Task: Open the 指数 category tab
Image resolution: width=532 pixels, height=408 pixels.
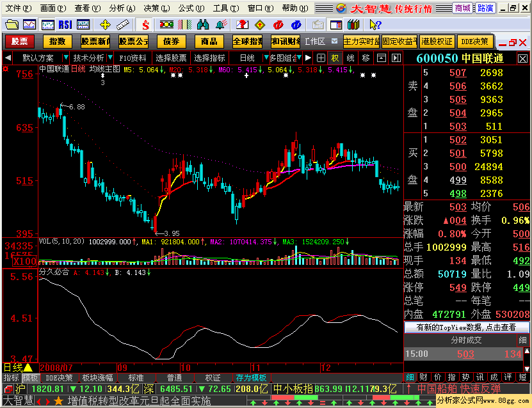Action: pos(58,42)
